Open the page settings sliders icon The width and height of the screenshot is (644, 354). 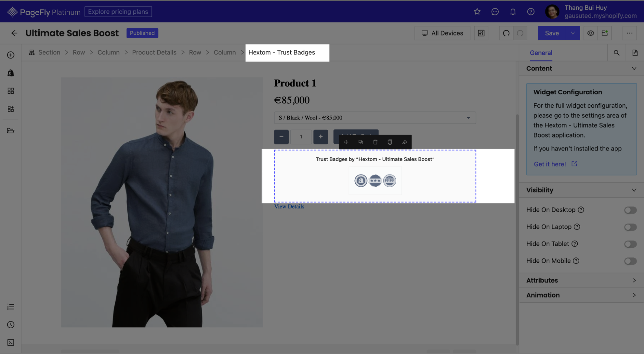(x=481, y=33)
